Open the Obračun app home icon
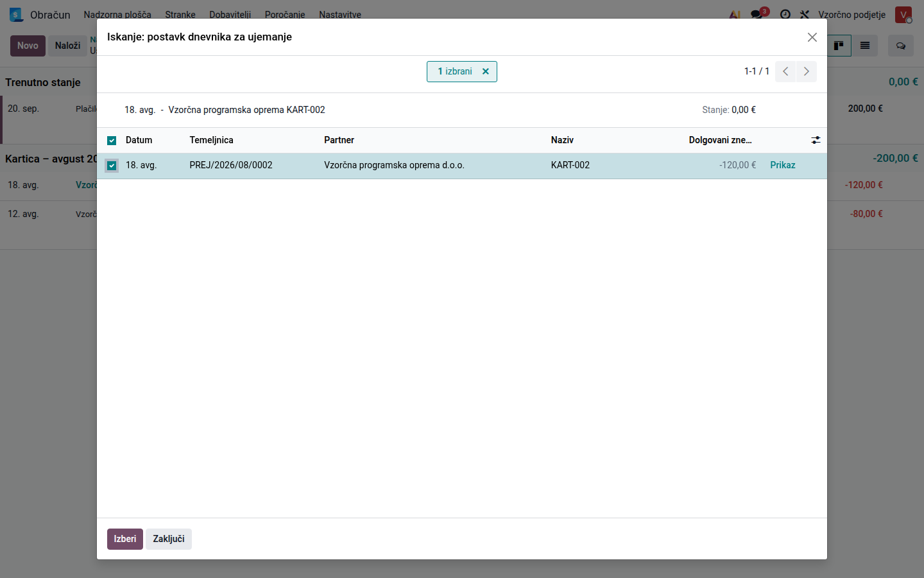The image size is (924, 578). (16, 14)
